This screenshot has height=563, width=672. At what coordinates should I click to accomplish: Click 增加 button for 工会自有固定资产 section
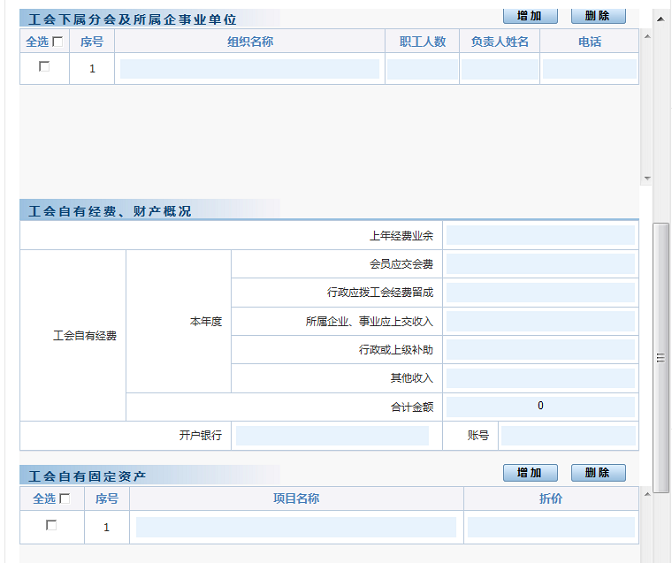coord(530,473)
